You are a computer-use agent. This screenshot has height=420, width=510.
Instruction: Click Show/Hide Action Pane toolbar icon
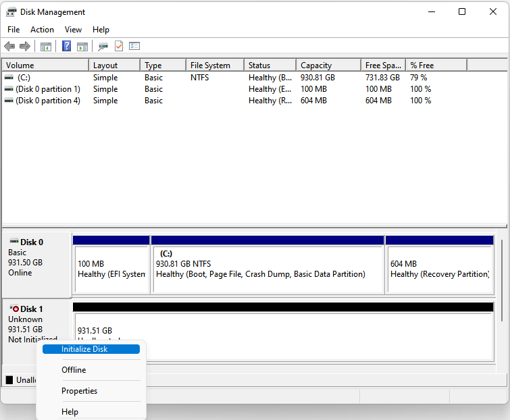point(82,47)
